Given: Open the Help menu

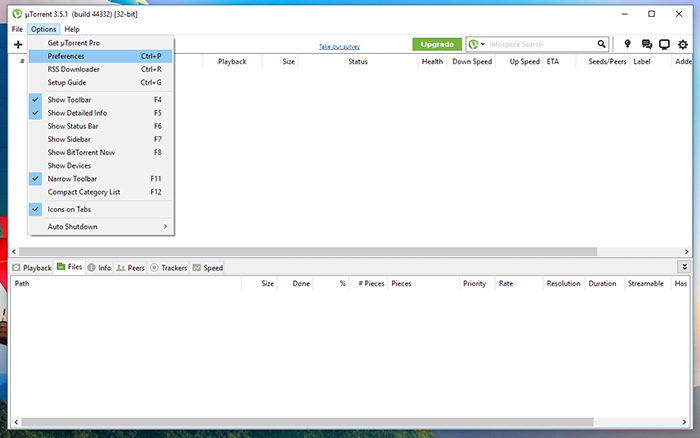Looking at the screenshot, I should pos(71,29).
